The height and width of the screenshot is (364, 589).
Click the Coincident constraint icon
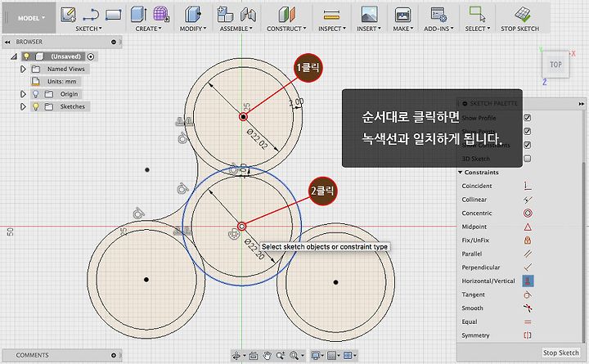click(528, 186)
